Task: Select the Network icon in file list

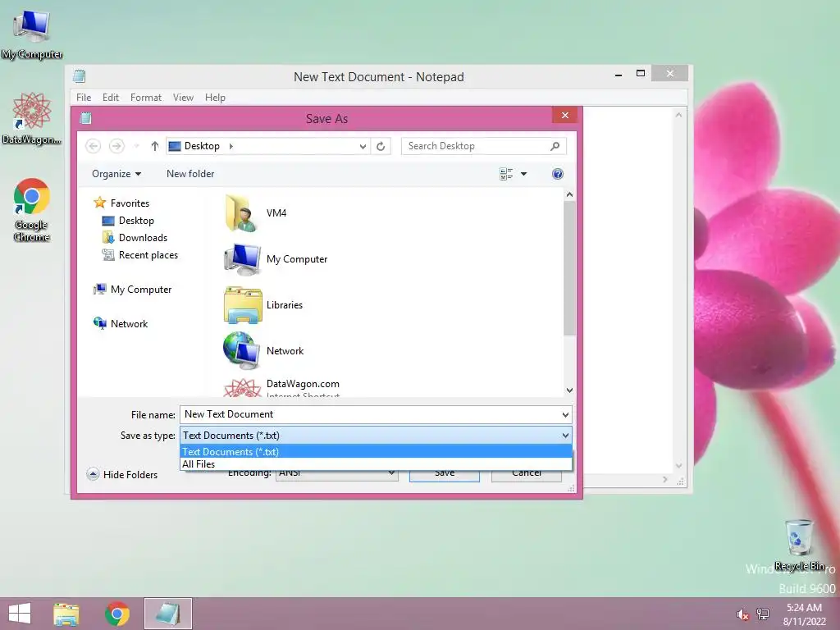Action: 242,350
